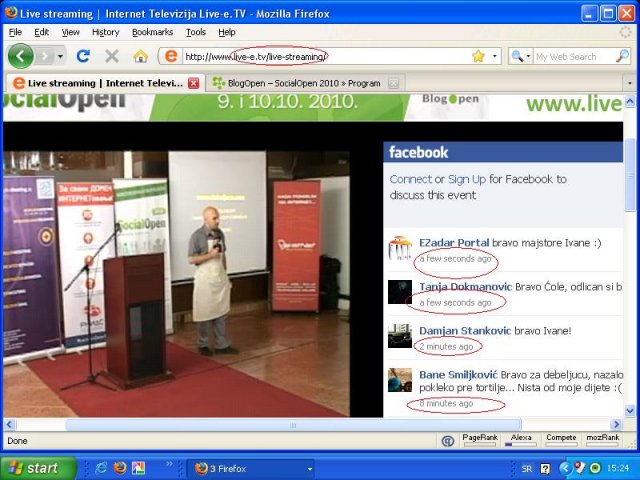This screenshot has height=480, width=640.
Task: Click the 15:24 system clock
Action: click(618, 469)
